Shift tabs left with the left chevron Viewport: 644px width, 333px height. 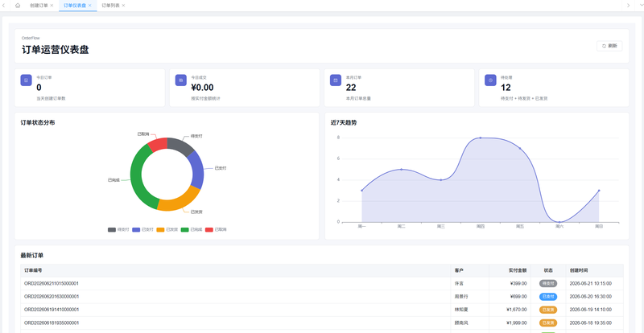tap(3, 6)
